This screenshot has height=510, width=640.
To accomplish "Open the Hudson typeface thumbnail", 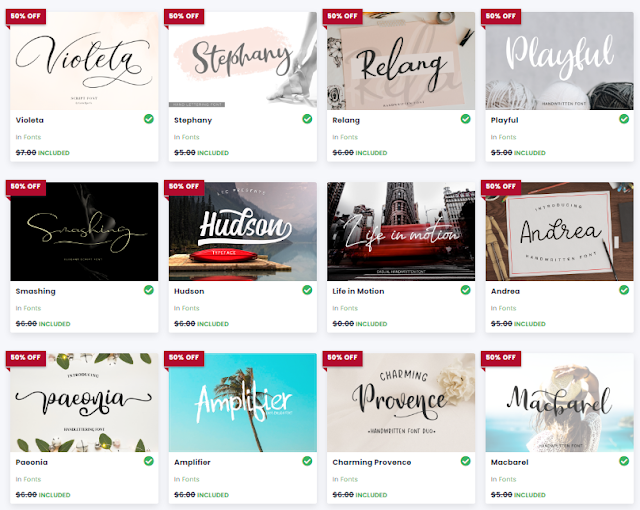I will (243, 231).
